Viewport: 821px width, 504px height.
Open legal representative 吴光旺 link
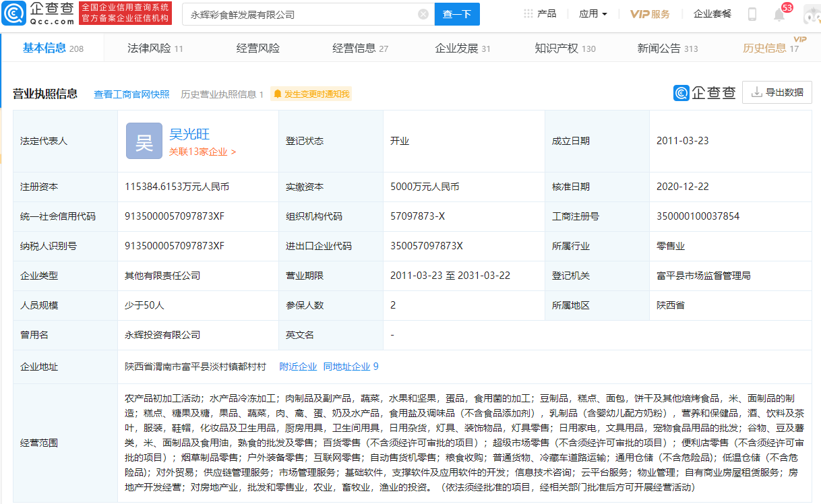pyautogui.click(x=189, y=135)
